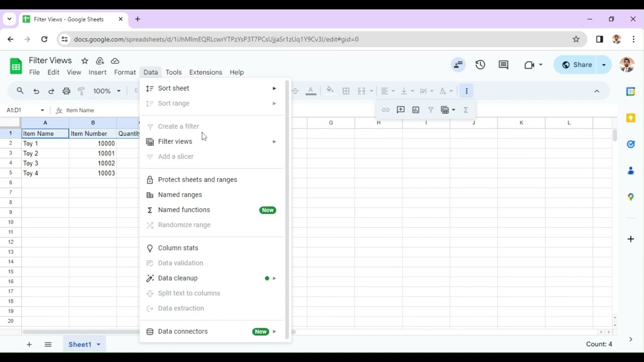
Task: Open the Share options dropdown arrow
Action: click(x=604, y=64)
